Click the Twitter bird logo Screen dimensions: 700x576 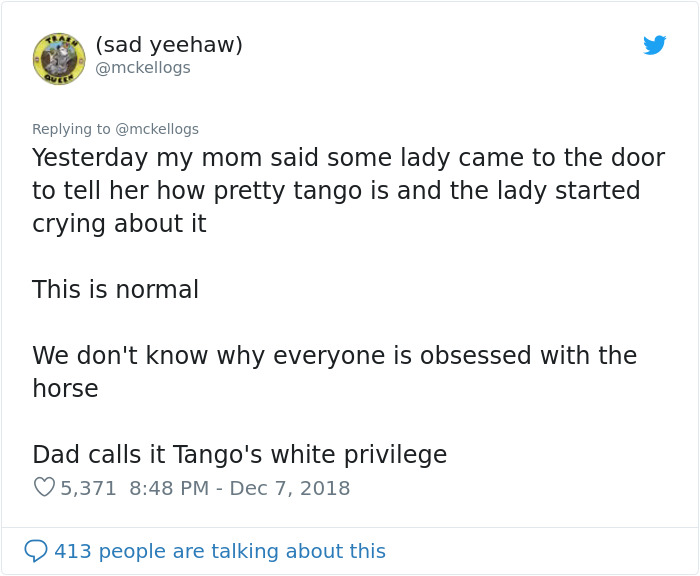pos(654,45)
